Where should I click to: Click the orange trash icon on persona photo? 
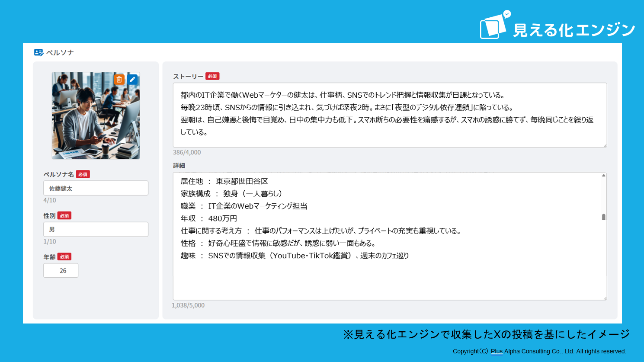(x=119, y=80)
